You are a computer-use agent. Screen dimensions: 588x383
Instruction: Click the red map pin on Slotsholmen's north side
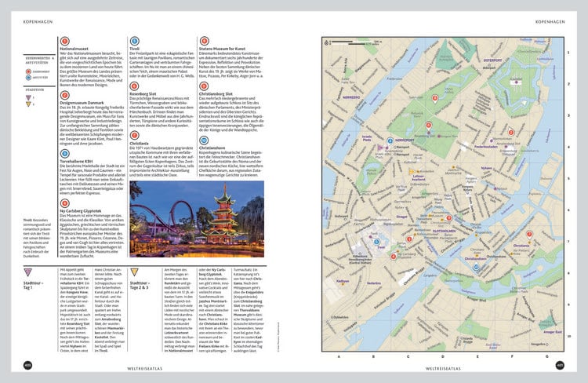tap(449, 218)
